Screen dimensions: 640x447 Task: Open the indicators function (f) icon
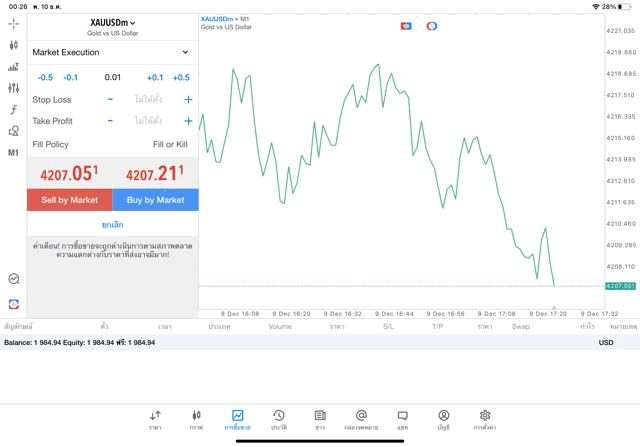[x=13, y=110]
